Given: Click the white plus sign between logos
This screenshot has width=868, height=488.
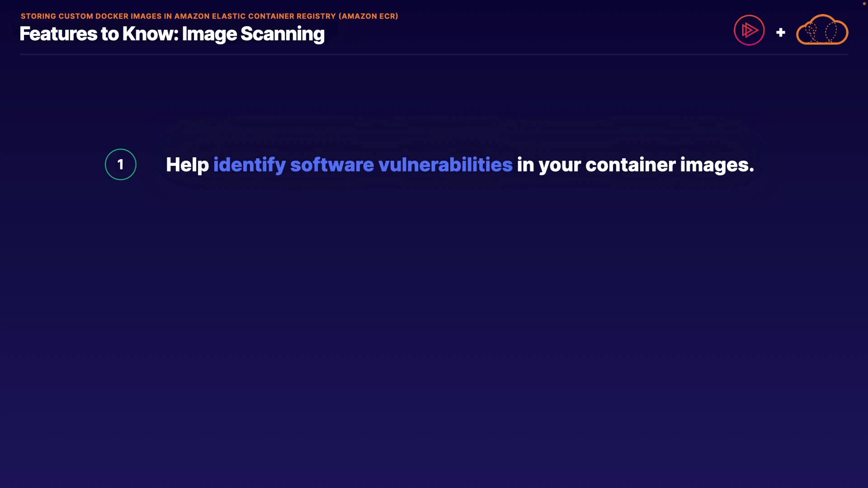Looking at the screenshot, I should [x=780, y=33].
